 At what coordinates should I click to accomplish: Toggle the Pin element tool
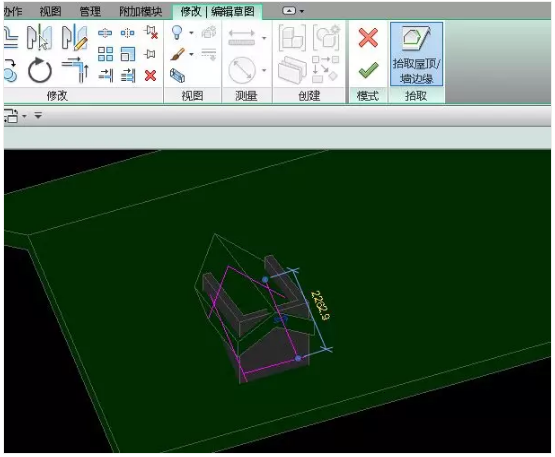pyautogui.click(x=150, y=54)
